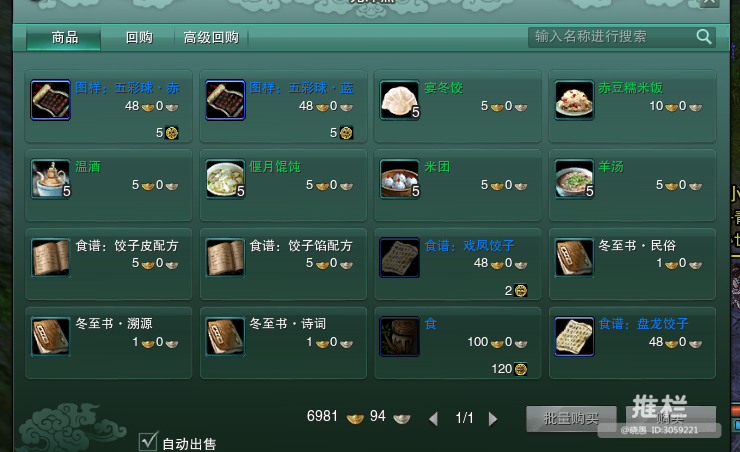740x452 pixels.
Task: Click the 批量购买 button
Action: click(571, 419)
